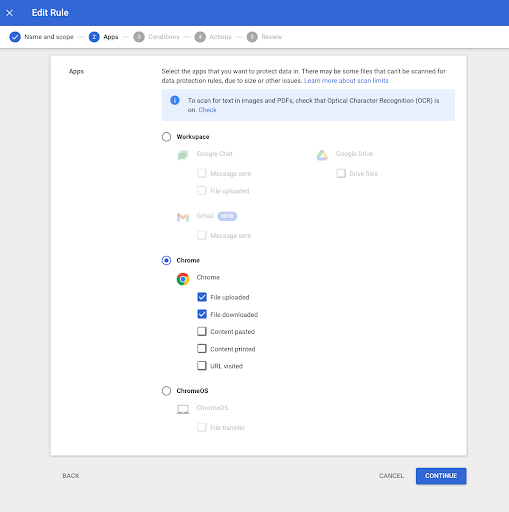Click the Google Drive logo icon

322,155
